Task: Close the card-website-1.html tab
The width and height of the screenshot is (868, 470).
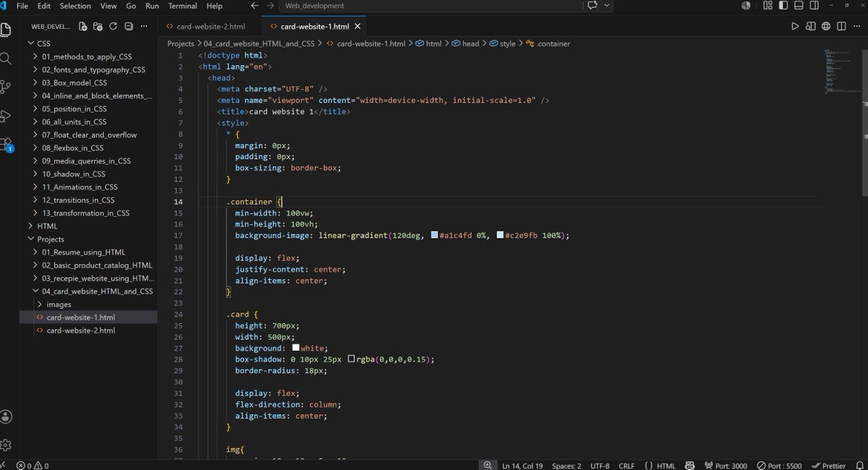Action: 357,27
